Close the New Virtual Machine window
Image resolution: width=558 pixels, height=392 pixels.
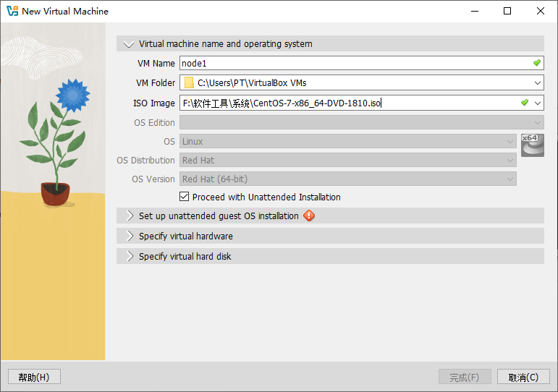coord(541,11)
